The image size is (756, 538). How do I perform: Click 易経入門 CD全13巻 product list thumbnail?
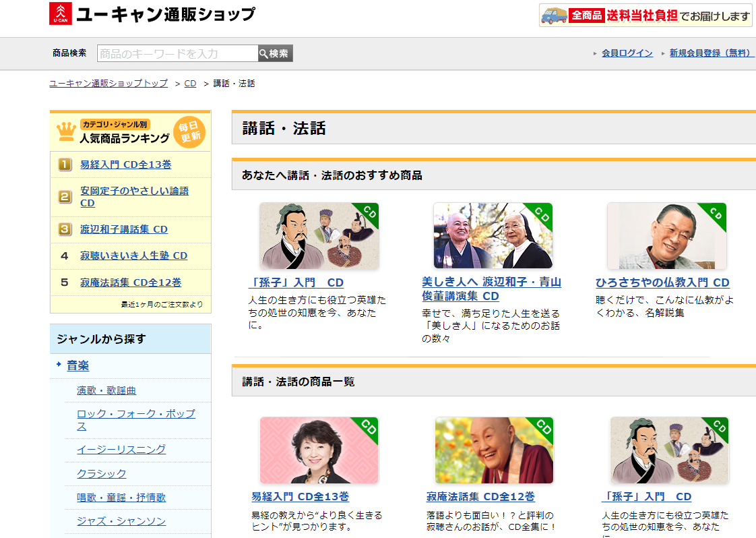point(319,450)
